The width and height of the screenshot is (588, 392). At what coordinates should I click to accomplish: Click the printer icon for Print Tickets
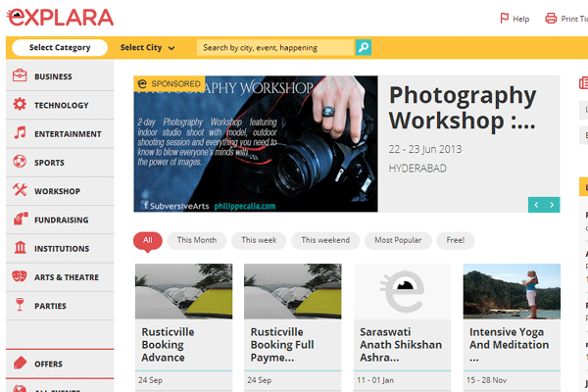coord(551,18)
